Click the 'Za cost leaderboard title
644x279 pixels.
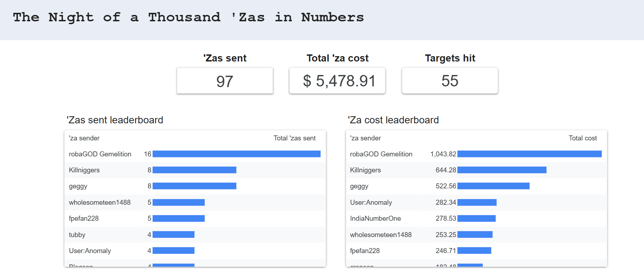click(393, 120)
